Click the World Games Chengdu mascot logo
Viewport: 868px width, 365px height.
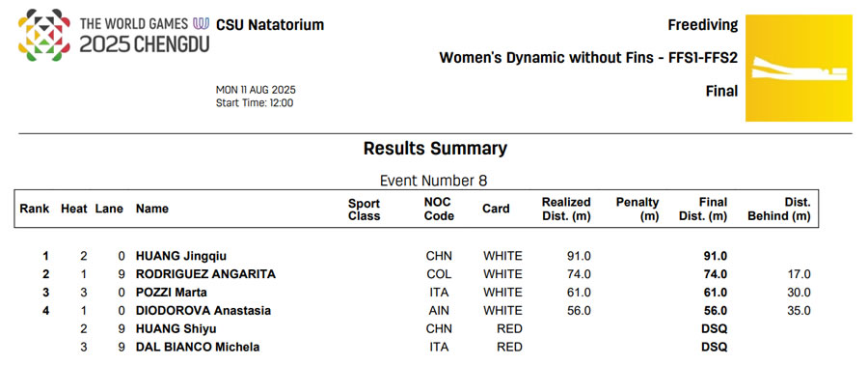point(44,35)
